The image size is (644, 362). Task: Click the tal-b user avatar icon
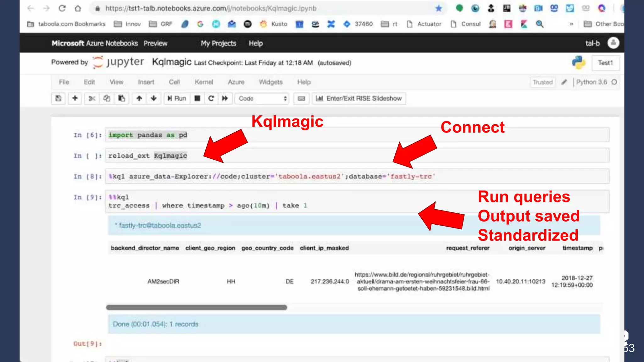613,43
